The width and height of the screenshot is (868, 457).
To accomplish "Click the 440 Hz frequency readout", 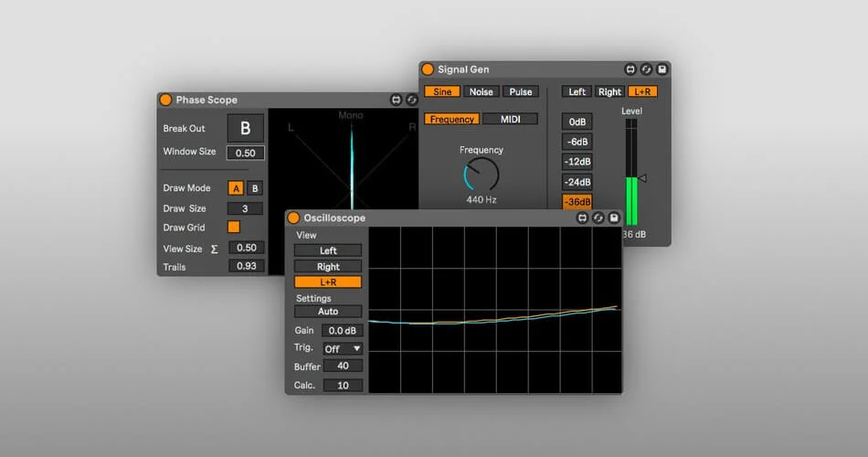I will (481, 199).
